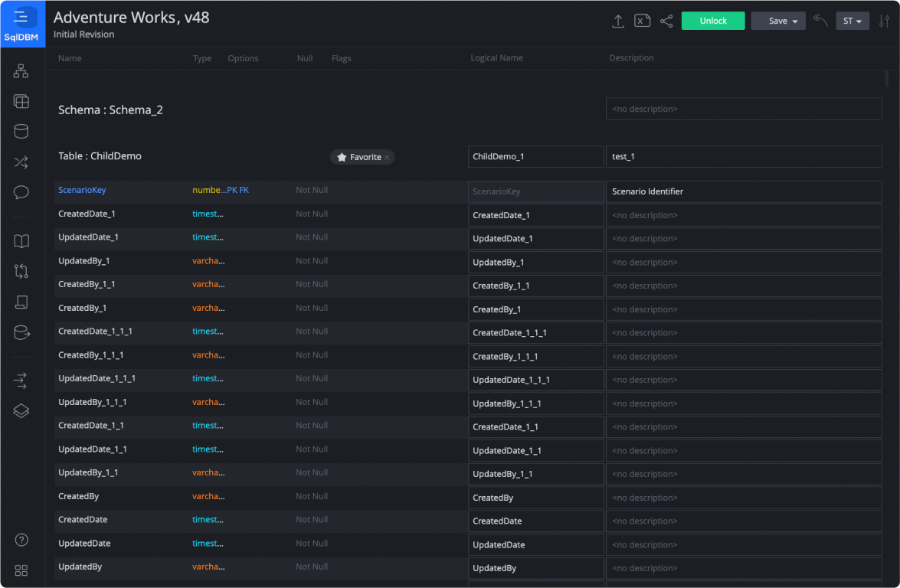Open the Save dropdown menu
This screenshot has height=588, width=900.
pos(777,21)
